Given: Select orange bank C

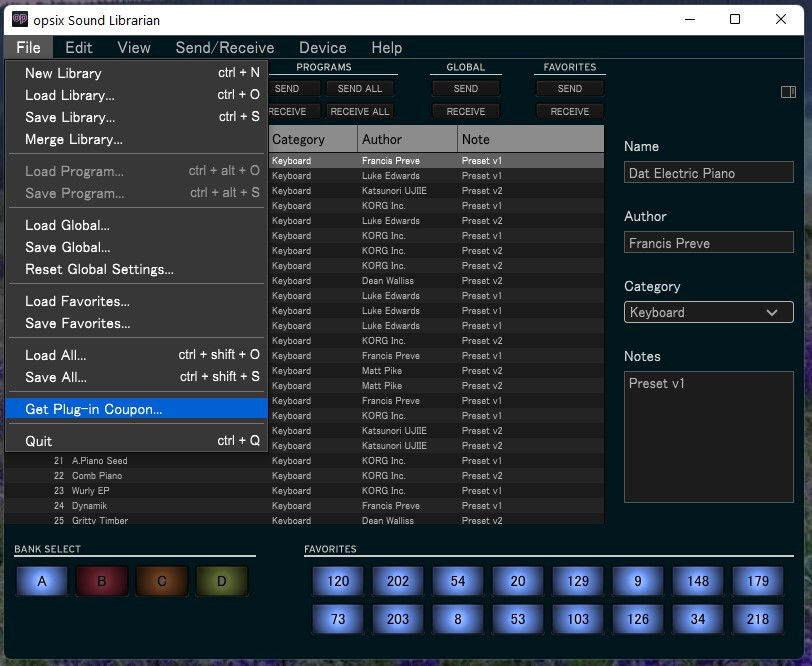Looking at the screenshot, I should [x=162, y=581].
